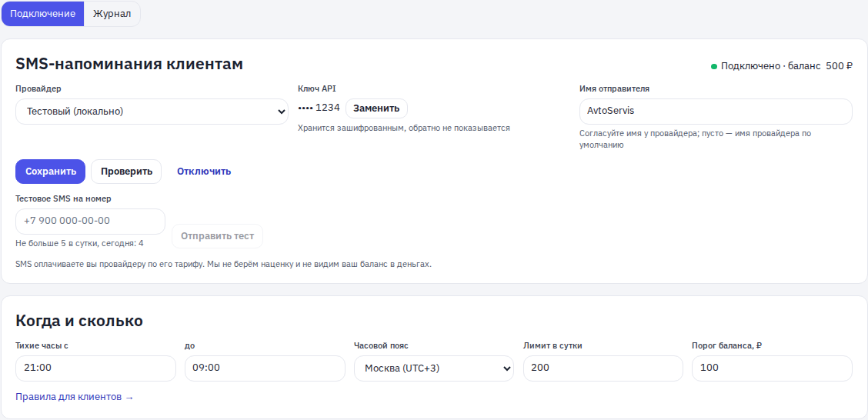
Task: Click the Не больше 5 в сутки hint
Action: [80, 244]
